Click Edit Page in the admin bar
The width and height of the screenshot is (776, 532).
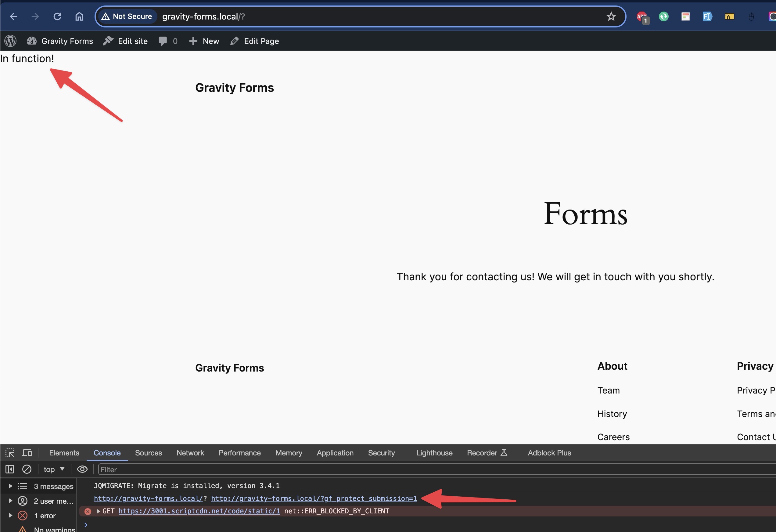[255, 41]
